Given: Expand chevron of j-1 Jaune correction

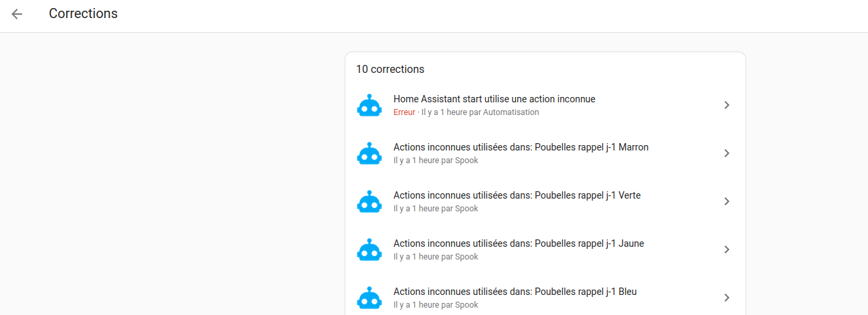Looking at the screenshot, I should (x=727, y=249).
